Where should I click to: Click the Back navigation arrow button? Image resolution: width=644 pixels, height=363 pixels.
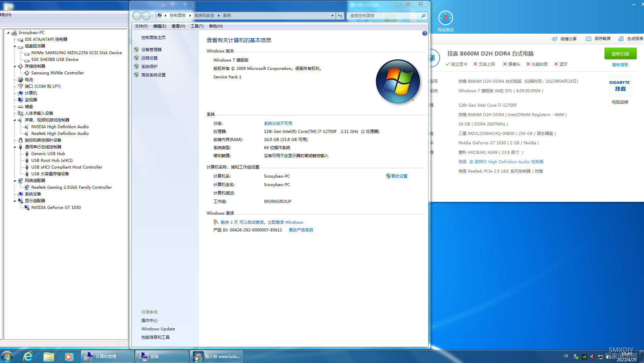137,15
